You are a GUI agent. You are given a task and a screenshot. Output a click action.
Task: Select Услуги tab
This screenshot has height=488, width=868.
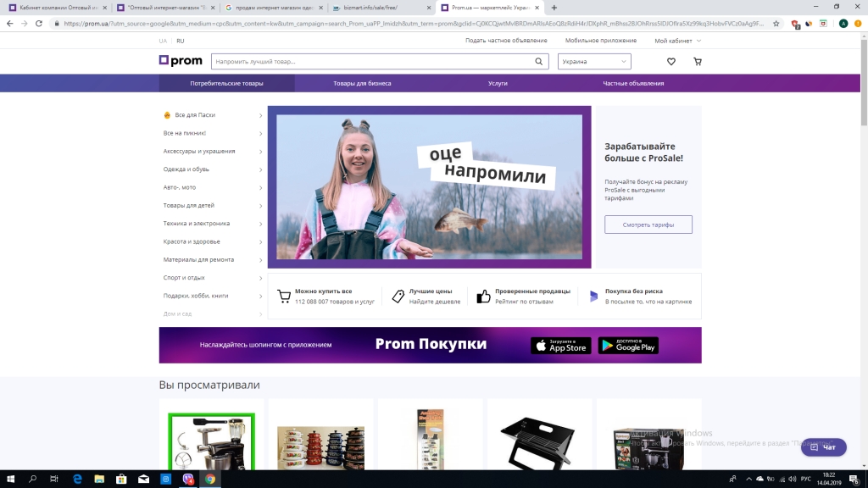click(498, 83)
